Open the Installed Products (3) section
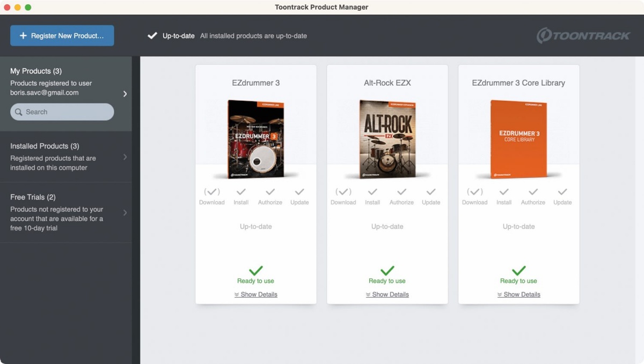 click(66, 157)
